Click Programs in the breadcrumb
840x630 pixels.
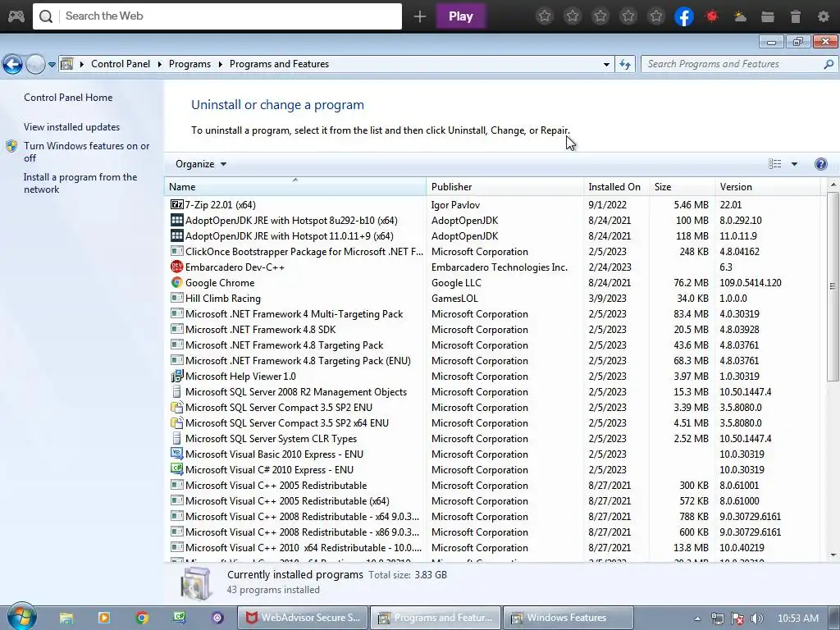[189, 64]
